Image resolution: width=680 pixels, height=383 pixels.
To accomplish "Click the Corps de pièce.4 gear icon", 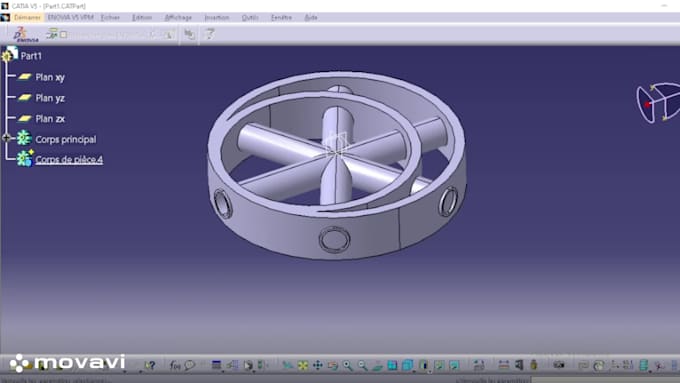I will [24, 158].
